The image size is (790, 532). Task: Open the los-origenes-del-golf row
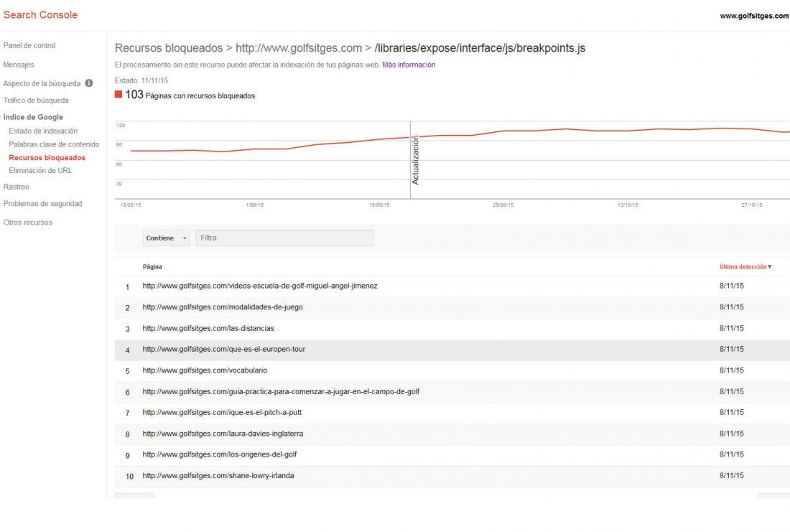coord(452,455)
